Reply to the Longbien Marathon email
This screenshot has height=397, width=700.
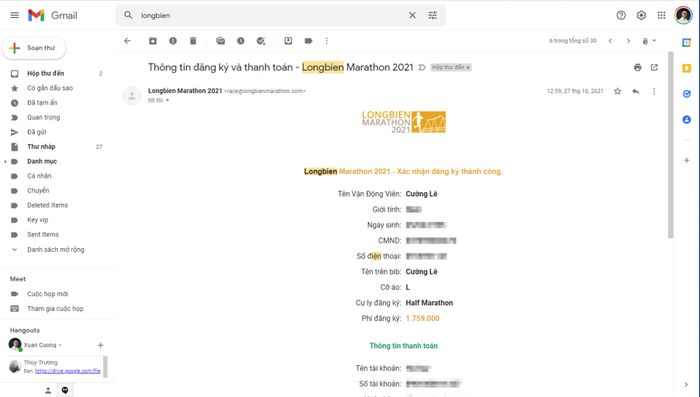pos(636,91)
